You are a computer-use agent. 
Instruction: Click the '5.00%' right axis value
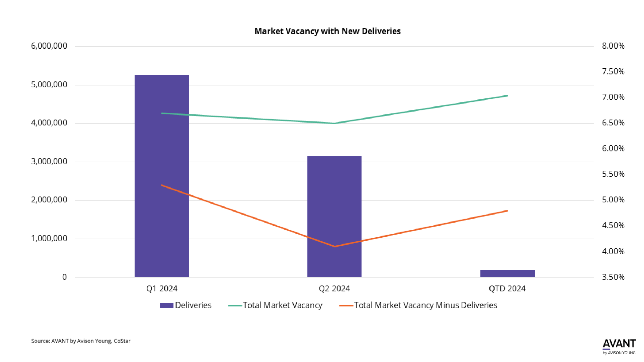(613, 200)
